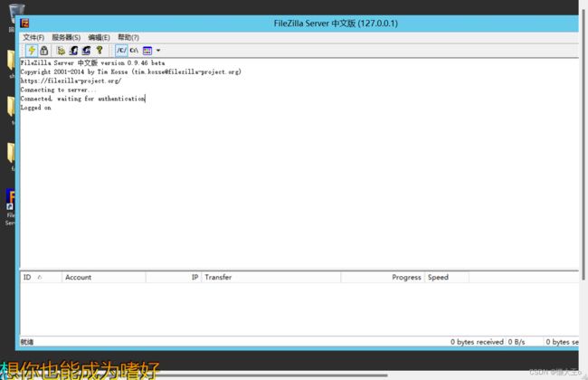
Task: Click the Copyright 2001-2014 log line
Action: 131,72
